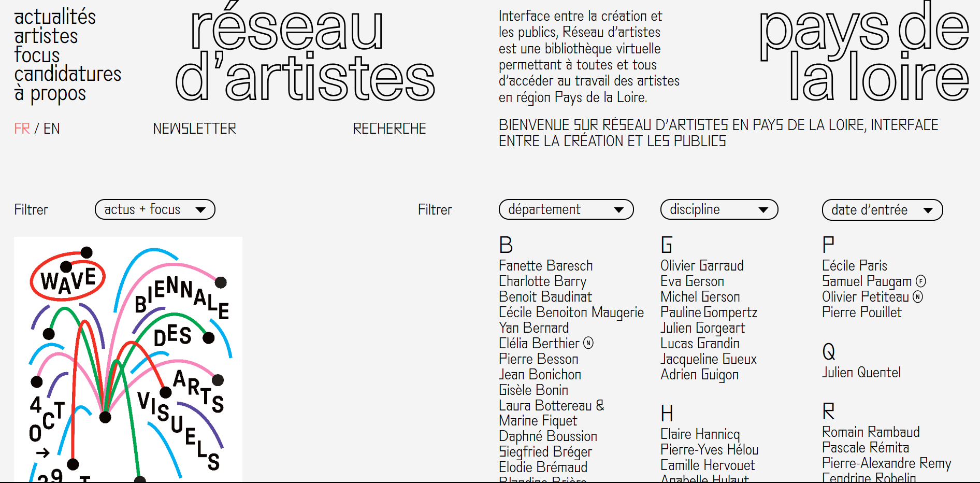Open the à propos menu entry
The height and width of the screenshot is (483, 980).
point(50,94)
